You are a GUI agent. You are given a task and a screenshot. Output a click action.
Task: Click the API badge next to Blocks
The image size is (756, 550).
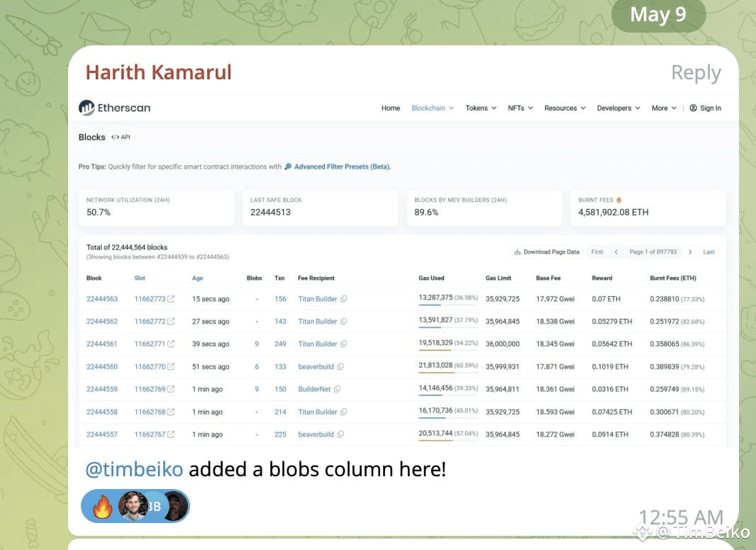point(121,137)
